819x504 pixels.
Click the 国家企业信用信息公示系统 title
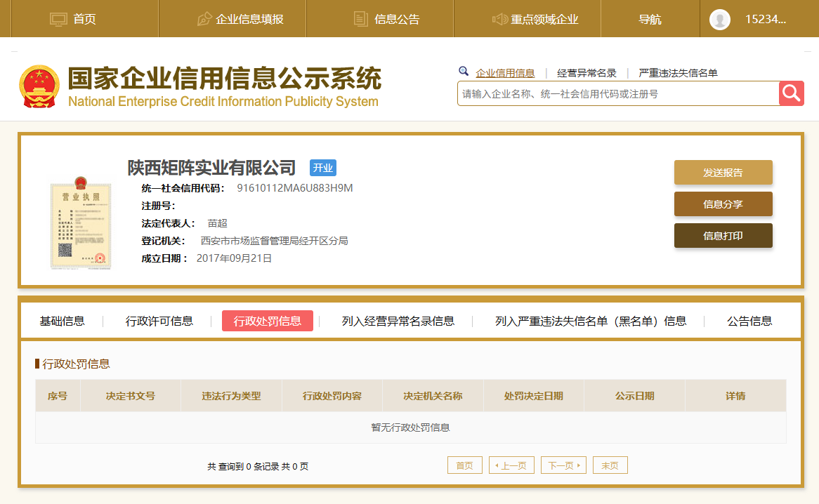coord(225,79)
